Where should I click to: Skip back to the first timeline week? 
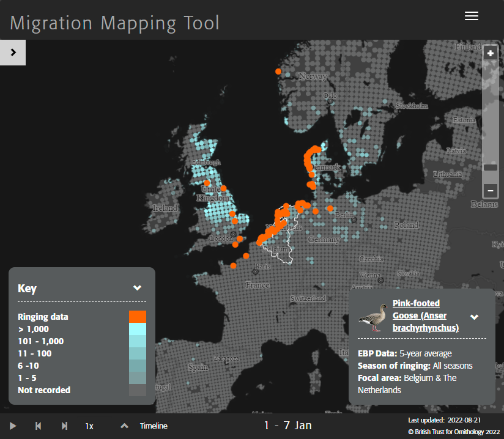39,426
